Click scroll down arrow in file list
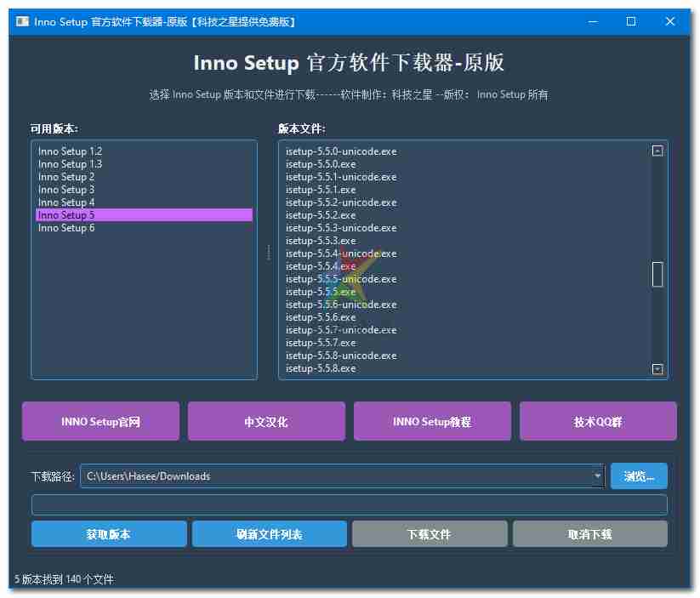 (x=657, y=369)
